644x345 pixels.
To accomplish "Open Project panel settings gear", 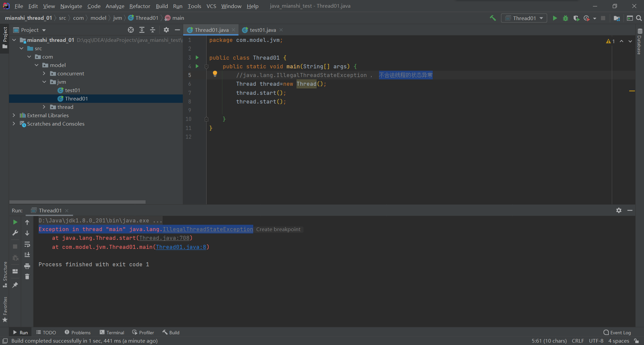I will point(166,30).
